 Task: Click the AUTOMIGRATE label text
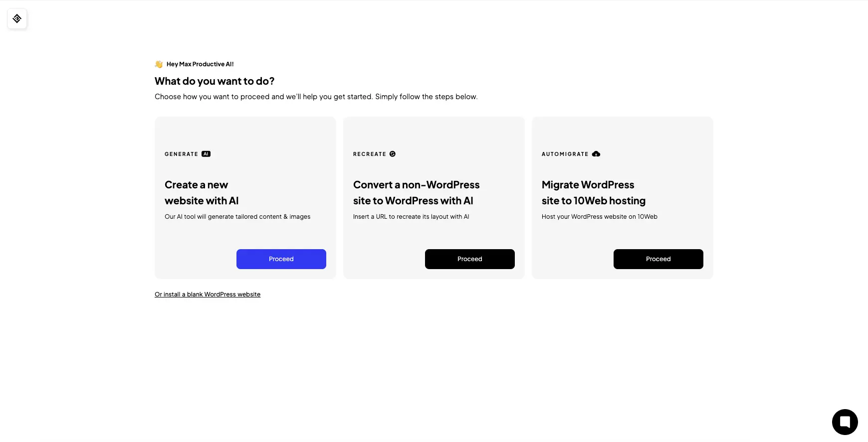pyautogui.click(x=565, y=154)
